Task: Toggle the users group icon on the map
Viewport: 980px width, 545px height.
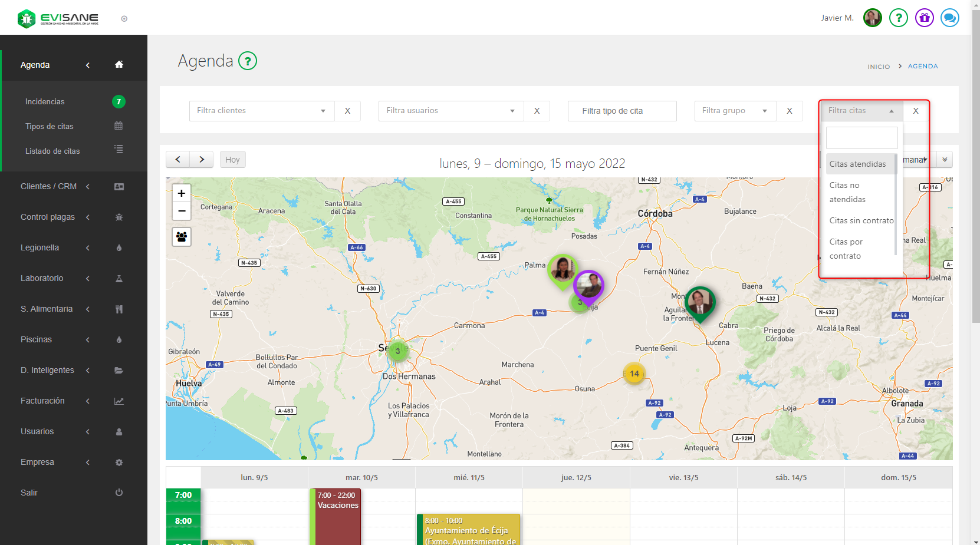Action: point(182,237)
